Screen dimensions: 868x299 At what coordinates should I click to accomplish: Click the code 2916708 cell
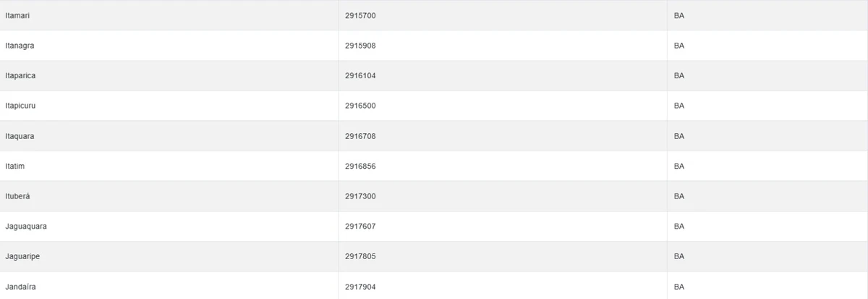coord(360,136)
